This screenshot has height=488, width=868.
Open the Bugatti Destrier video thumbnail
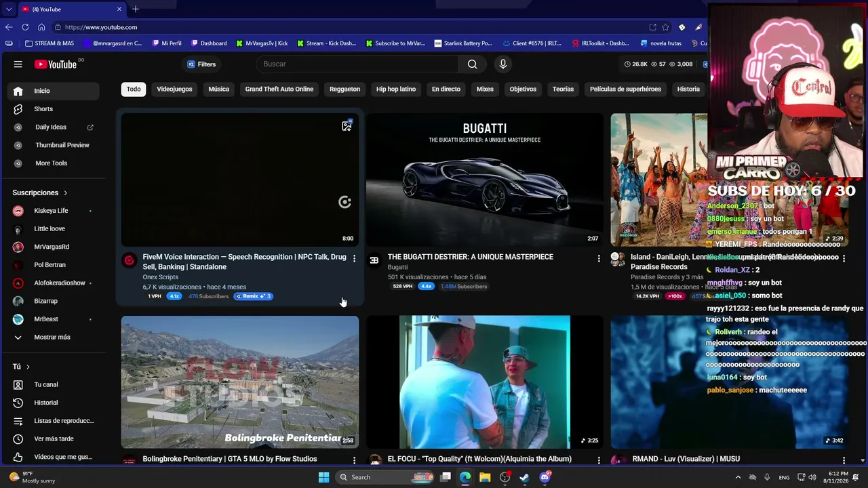point(485,180)
